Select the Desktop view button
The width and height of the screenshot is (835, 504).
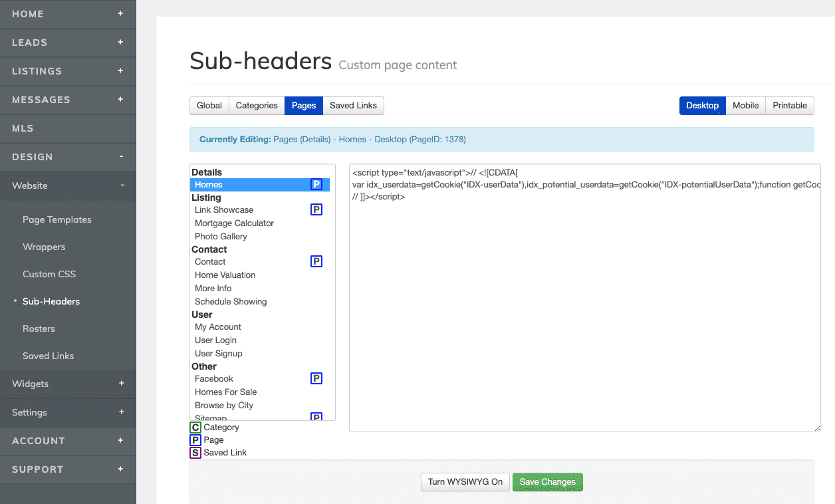click(x=703, y=106)
